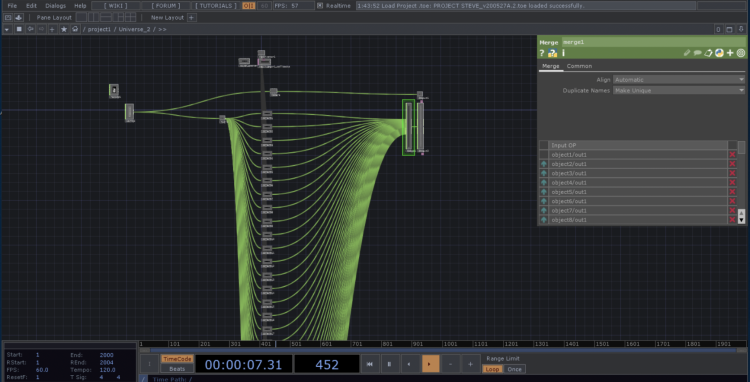
Task: Click the Beats mode button
Action: point(177,369)
